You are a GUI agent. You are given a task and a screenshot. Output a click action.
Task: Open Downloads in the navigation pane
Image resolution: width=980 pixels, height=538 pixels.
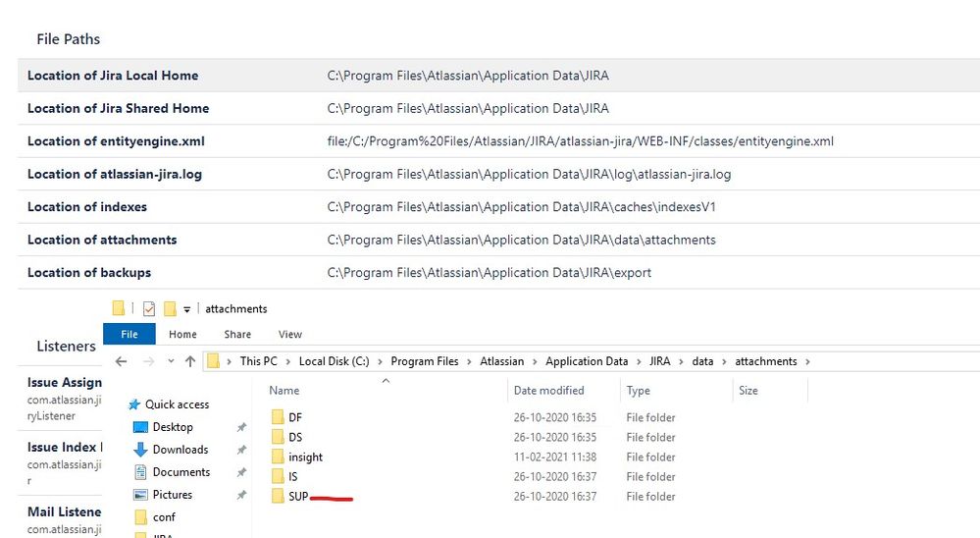tap(180, 450)
